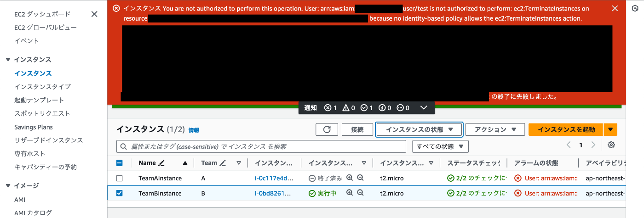The width and height of the screenshot is (644, 218).
Task: Click in-progress count icon in notification bar
Action: tap(400, 108)
